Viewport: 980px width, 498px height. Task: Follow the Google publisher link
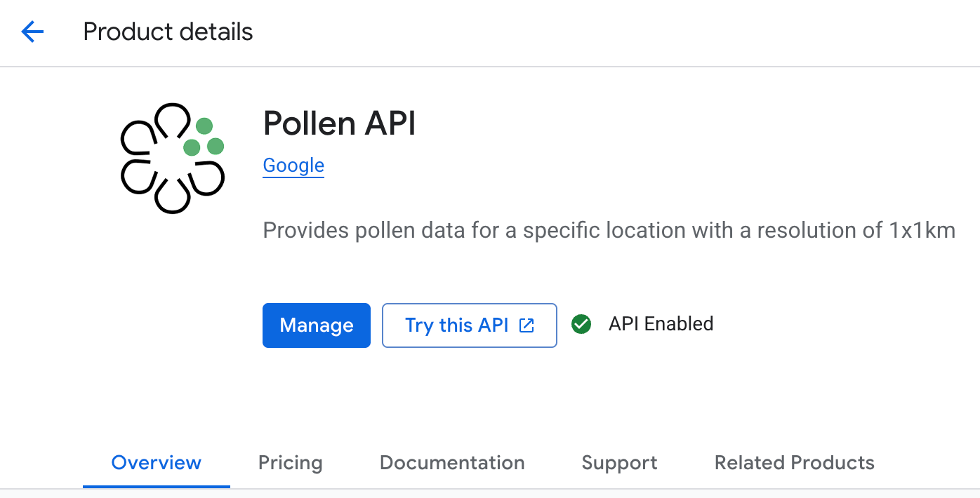coord(293,166)
